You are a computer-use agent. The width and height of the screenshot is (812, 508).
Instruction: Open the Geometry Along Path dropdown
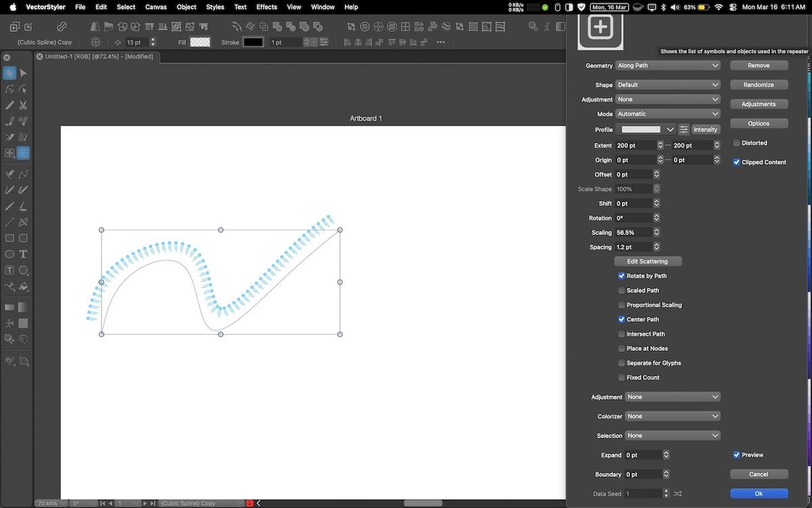pyautogui.click(x=667, y=66)
